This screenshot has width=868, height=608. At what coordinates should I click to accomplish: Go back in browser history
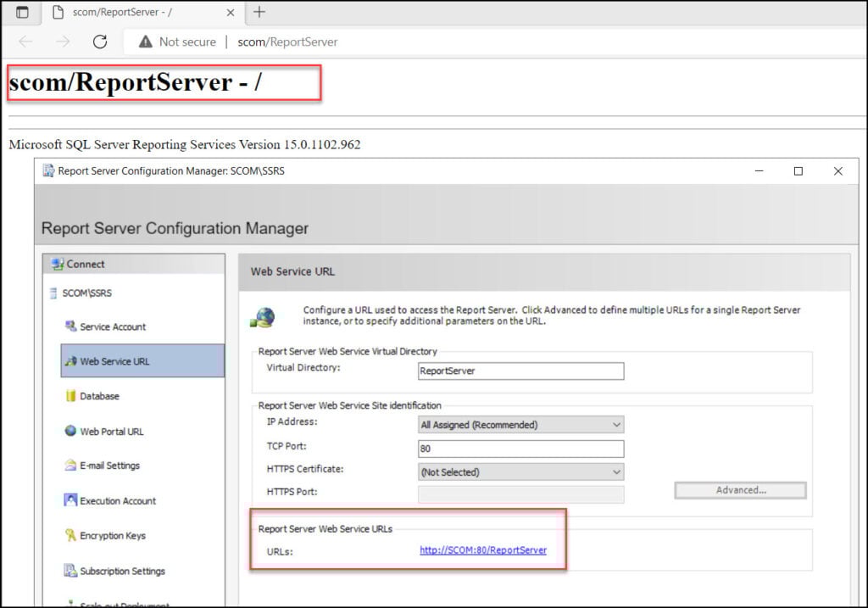tap(25, 42)
